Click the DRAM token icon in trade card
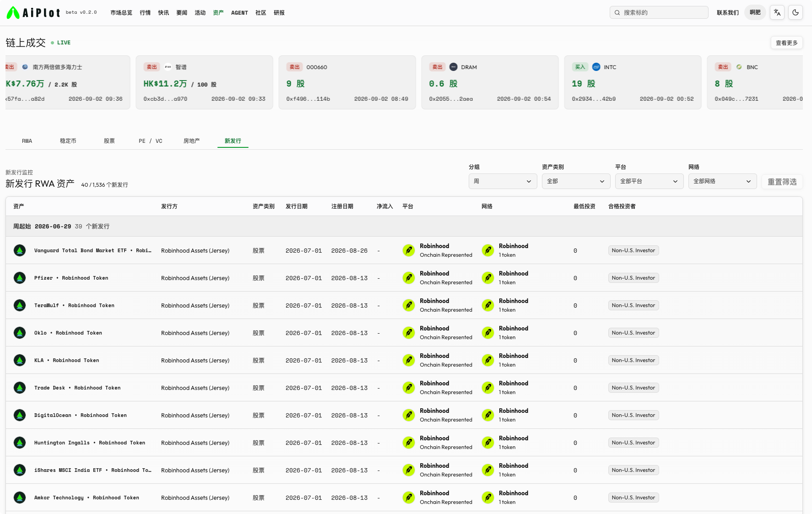The image size is (812, 514). 453,67
